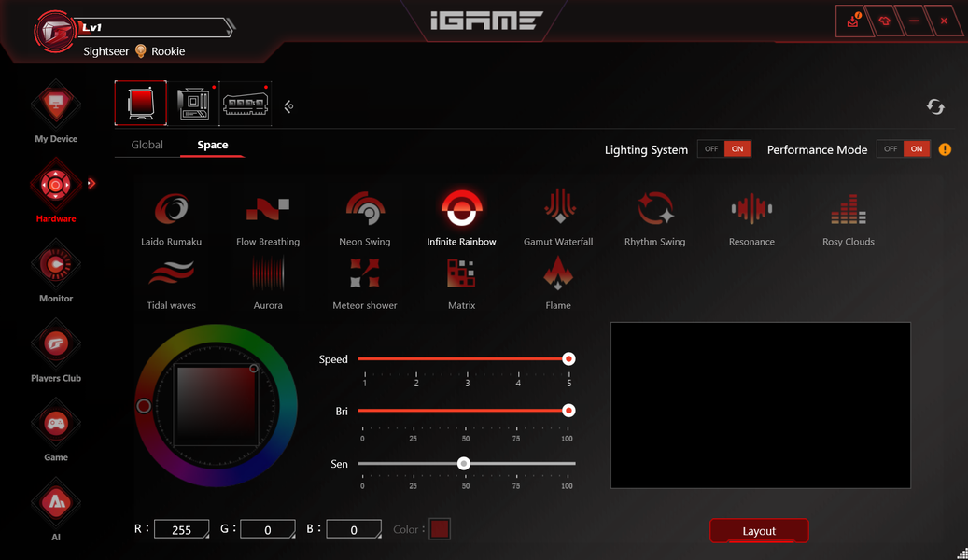Switch Lighting System toggle to ON
This screenshot has width=968, height=560.
(737, 148)
